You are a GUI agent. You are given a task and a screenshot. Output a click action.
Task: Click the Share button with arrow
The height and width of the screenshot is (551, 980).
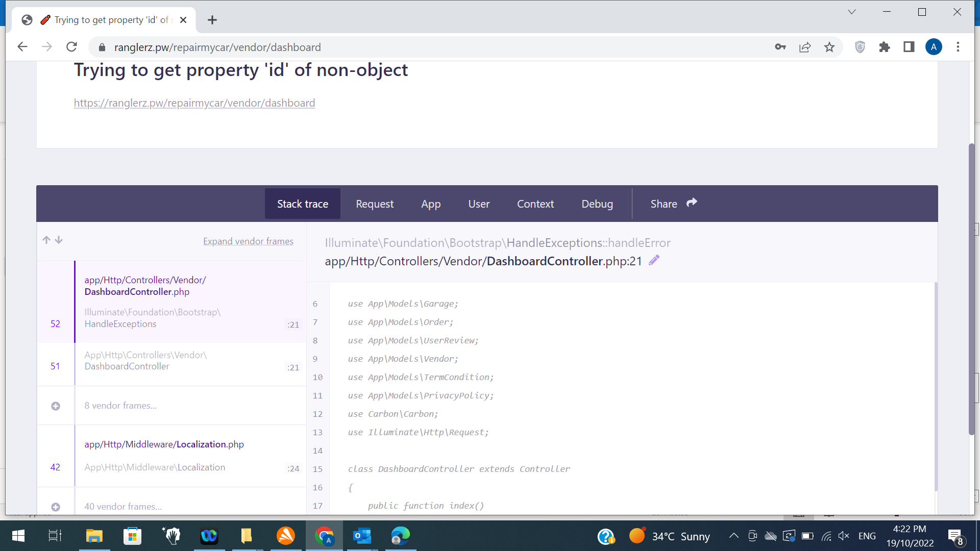coord(673,204)
